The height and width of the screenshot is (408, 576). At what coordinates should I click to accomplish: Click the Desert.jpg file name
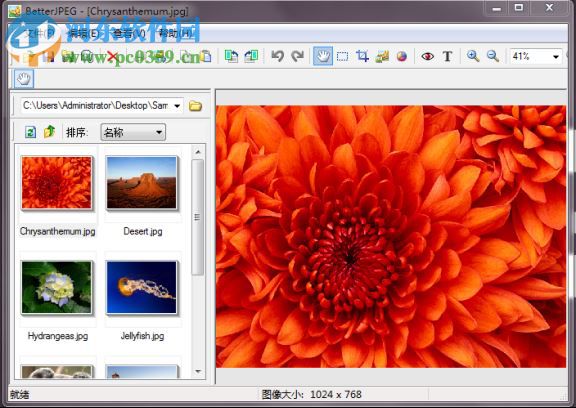pyautogui.click(x=143, y=231)
